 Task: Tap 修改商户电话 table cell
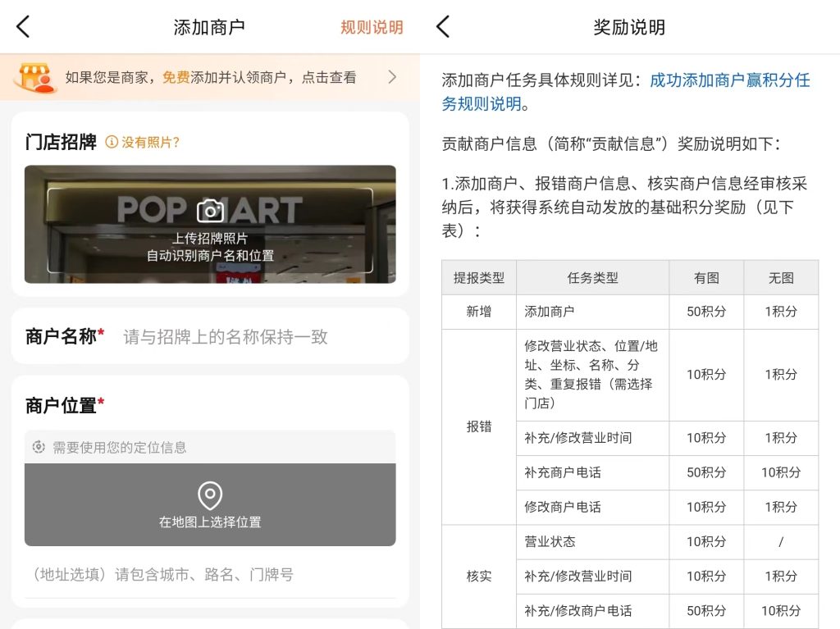point(592,507)
